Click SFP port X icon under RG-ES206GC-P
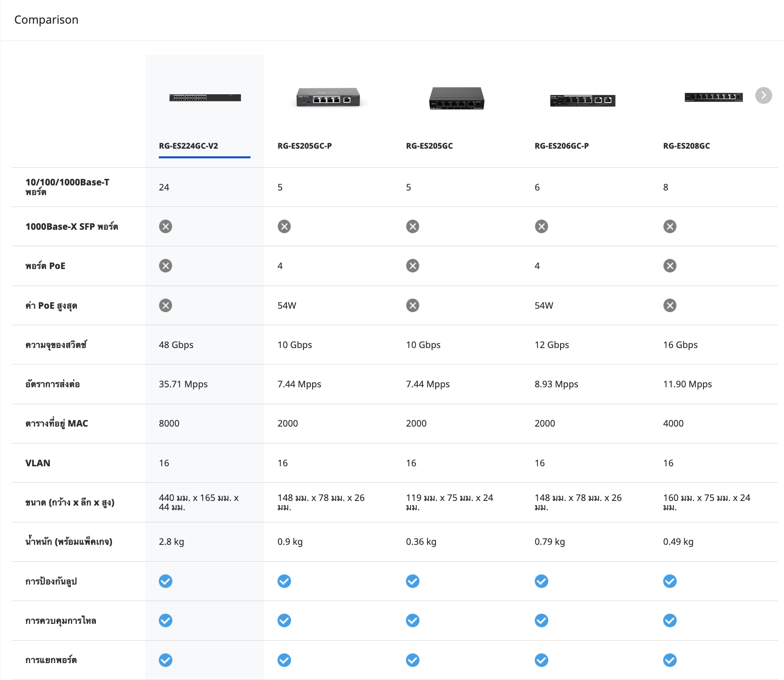The height and width of the screenshot is (680, 784). 542,226
